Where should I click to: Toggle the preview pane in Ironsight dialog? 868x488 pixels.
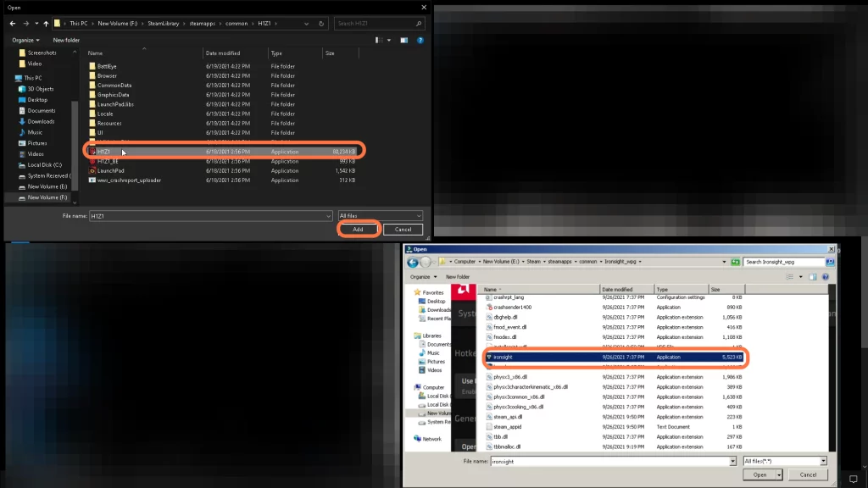click(x=813, y=277)
